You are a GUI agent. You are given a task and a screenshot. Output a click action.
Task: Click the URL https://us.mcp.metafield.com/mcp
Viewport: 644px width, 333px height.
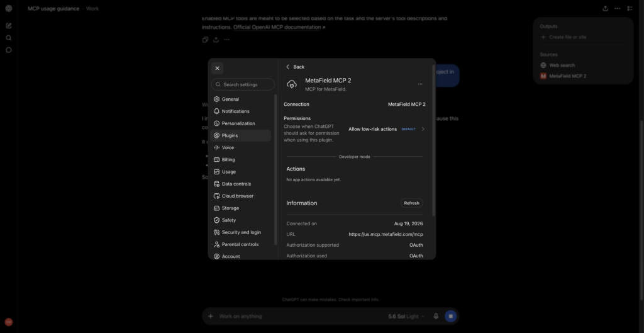(386, 234)
